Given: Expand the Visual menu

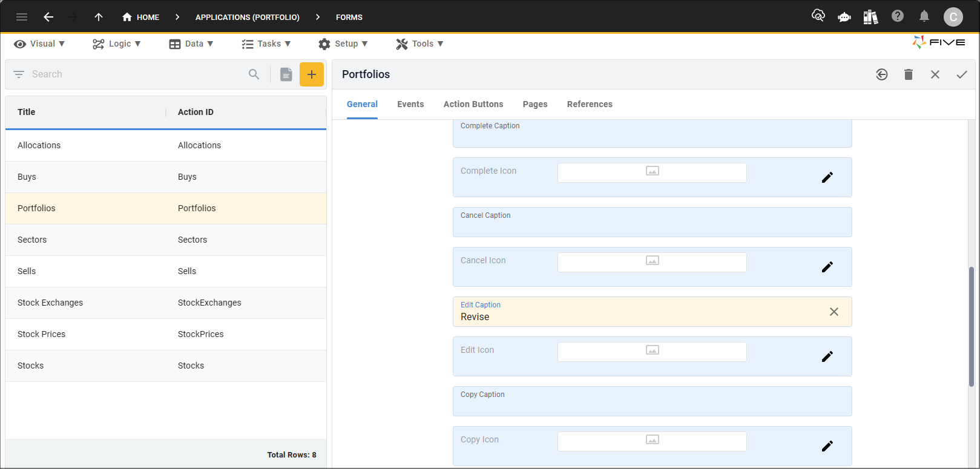Looking at the screenshot, I should (39, 44).
